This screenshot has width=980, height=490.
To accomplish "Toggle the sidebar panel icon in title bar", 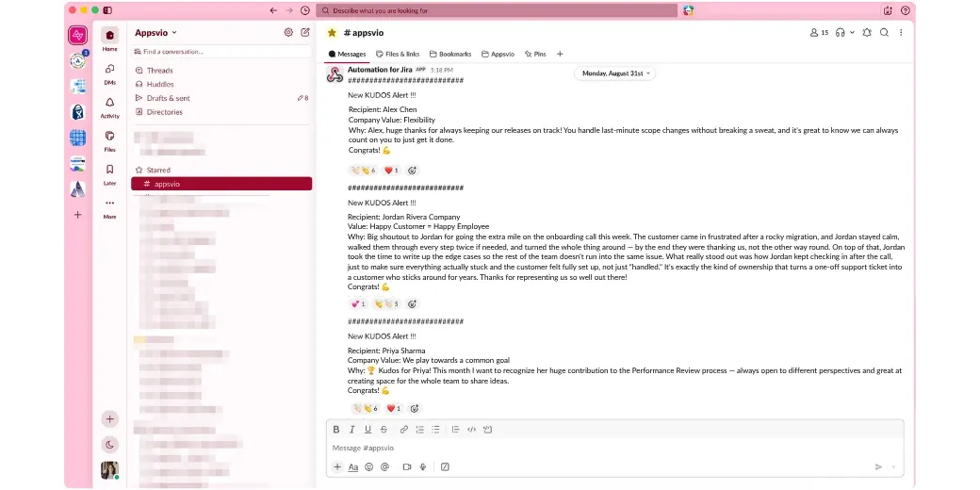I will pyautogui.click(x=108, y=10).
